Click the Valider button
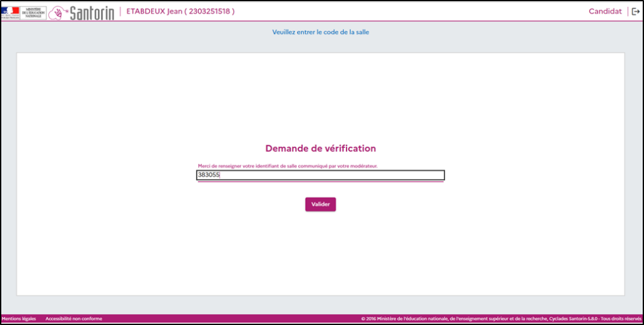The image size is (644, 325). (x=320, y=204)
